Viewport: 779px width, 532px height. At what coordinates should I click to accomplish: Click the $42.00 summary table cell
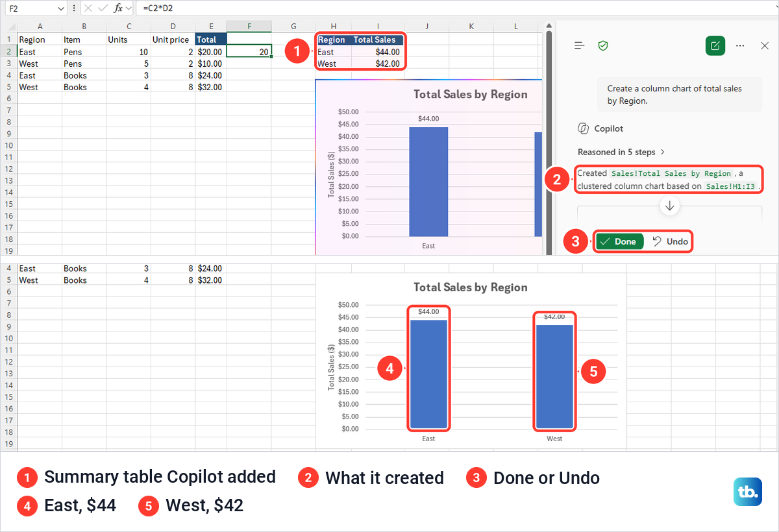(x=378, y=64)
